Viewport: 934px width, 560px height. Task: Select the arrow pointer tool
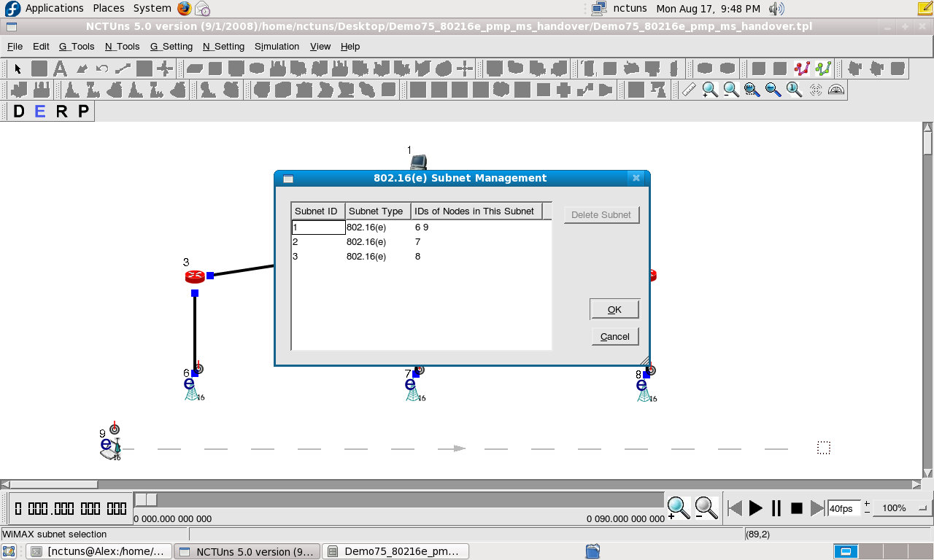(x=18, y=69)
